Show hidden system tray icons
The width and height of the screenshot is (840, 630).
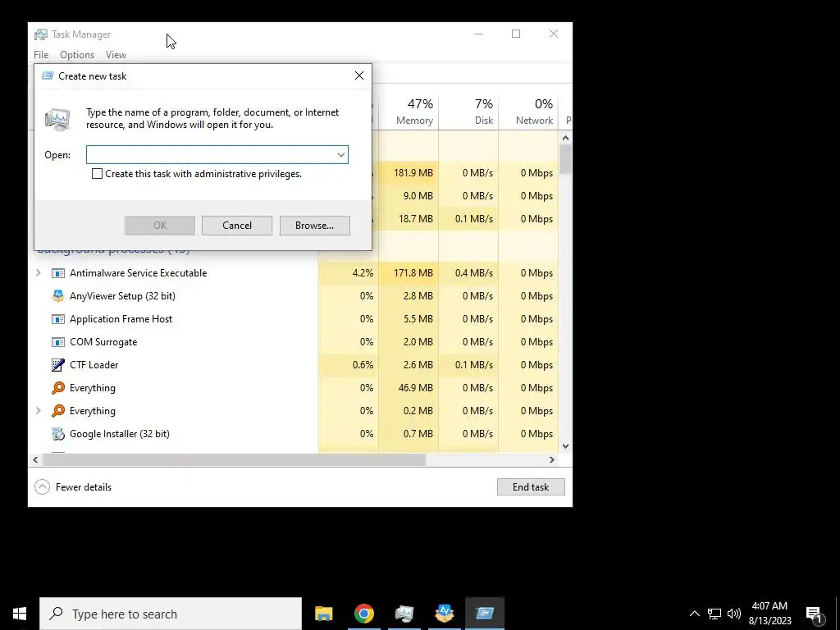[694, 614]
